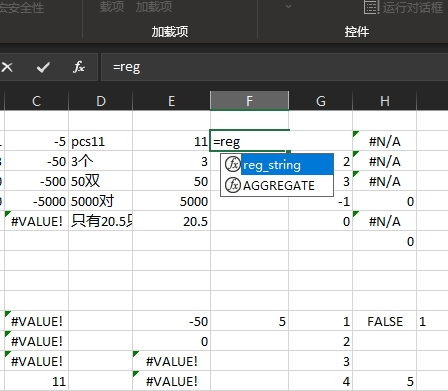Click the FALSE cell in column H

[x=385, y=321]
